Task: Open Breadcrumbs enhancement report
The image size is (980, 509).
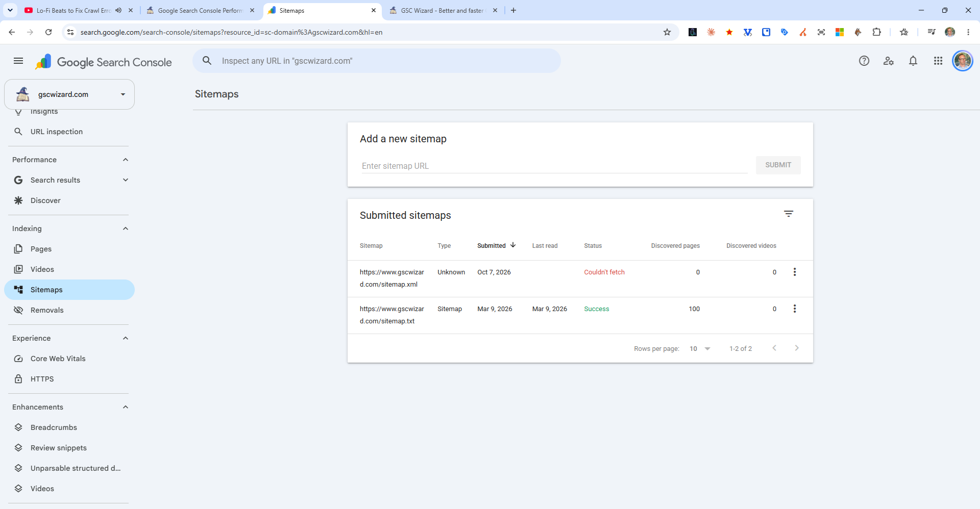Action: pyautogui.click(x=69, y=427)
